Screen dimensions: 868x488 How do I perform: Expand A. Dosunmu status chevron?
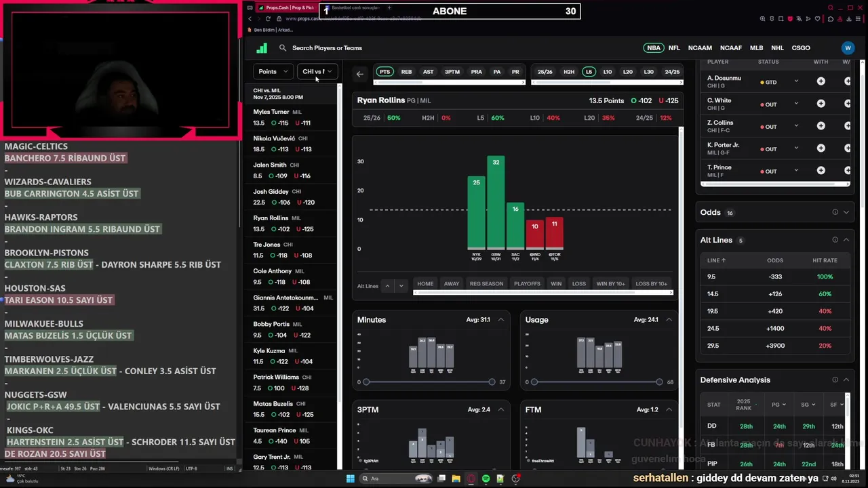(x=796, y=81)
